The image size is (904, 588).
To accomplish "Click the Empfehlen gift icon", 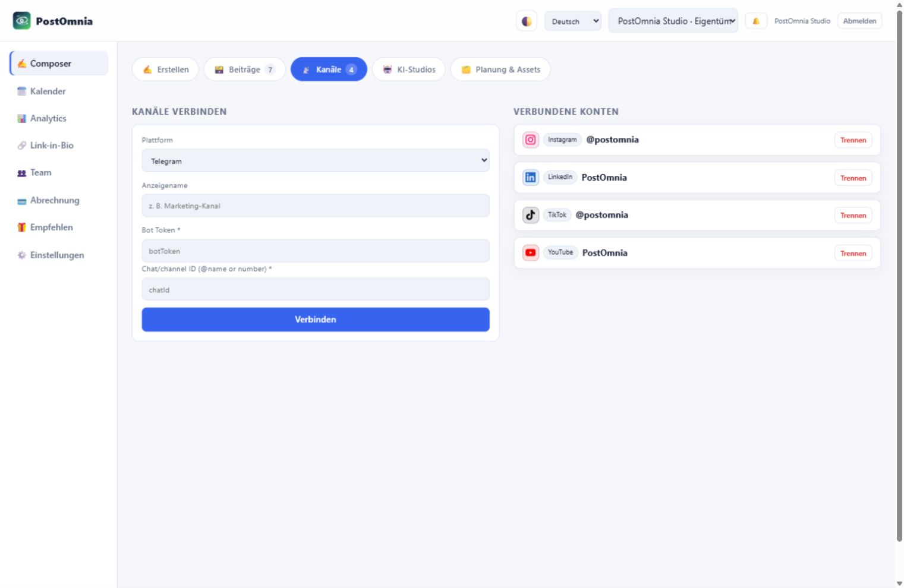I will (22, 227).
